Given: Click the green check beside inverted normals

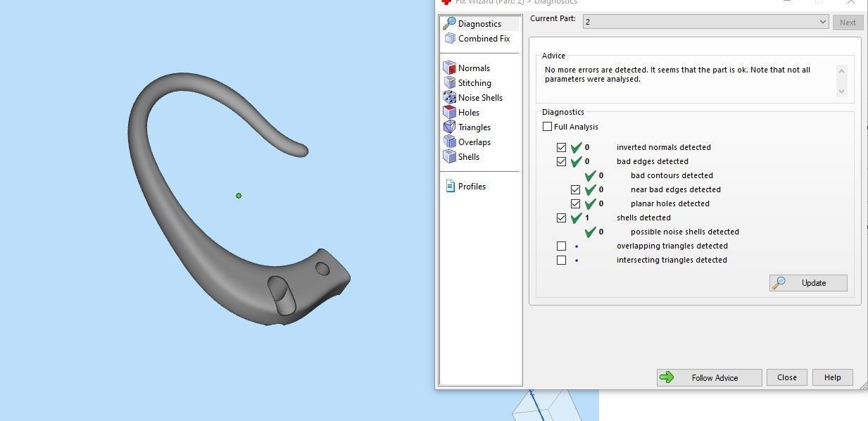Looking at the screenshot, I should pyautogui.click(x=576, y=147).
